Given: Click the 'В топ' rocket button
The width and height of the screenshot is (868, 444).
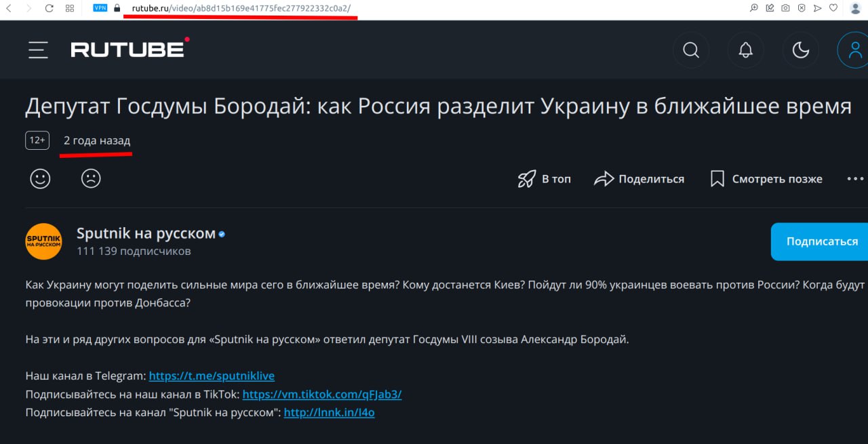Looking at the screenshot, I should [x=544, y=179].
